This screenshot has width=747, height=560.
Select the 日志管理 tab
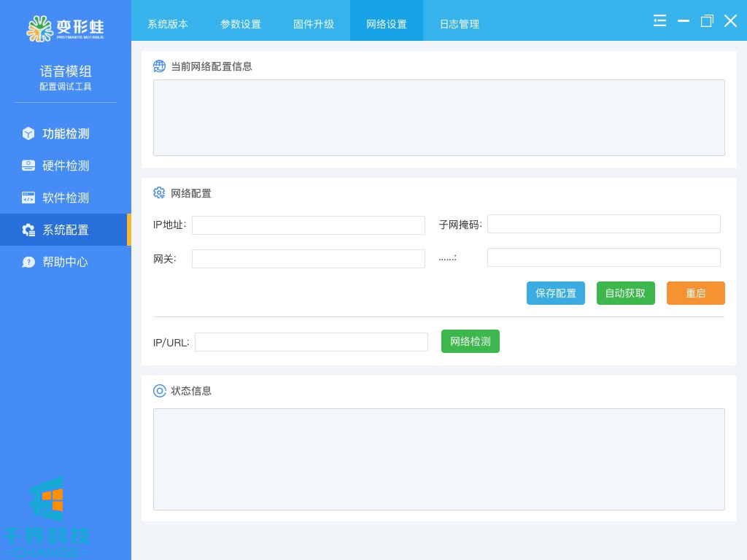460,24
